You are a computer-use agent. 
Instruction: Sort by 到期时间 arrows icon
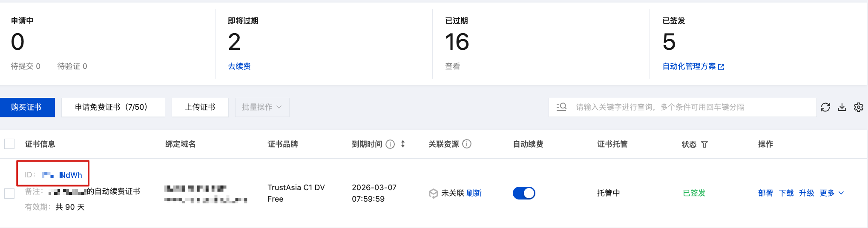(x=403, y=144)
